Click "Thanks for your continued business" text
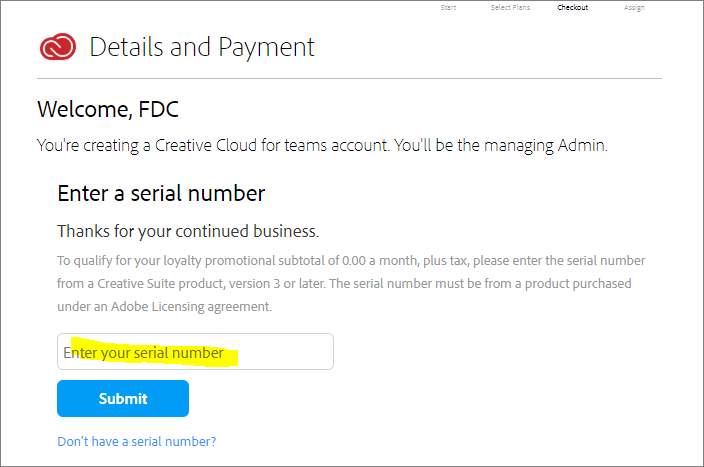Screen dimensions: 704x467 (x=188, y=231)
